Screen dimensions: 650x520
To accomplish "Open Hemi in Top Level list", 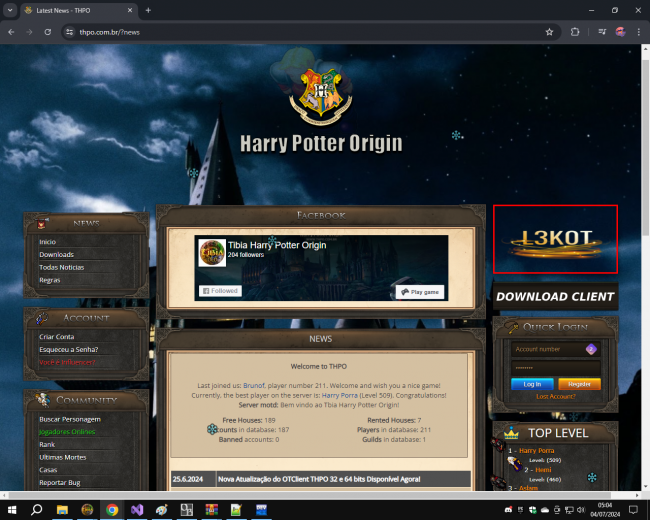I will click(x=543, y=470).
